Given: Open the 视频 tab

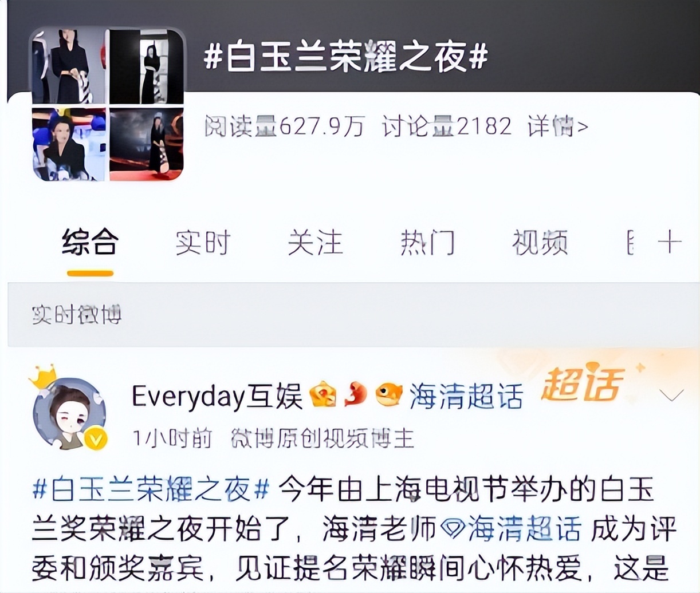Looking at the screenshot, I should pyautogui.click(x=540, y=242).
